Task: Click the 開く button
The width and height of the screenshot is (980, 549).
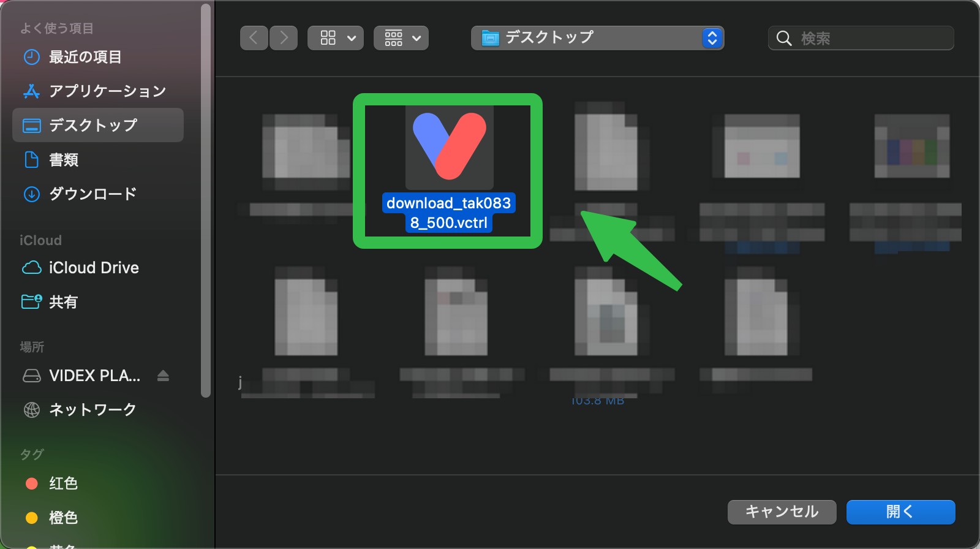Action: pos(900,512)
